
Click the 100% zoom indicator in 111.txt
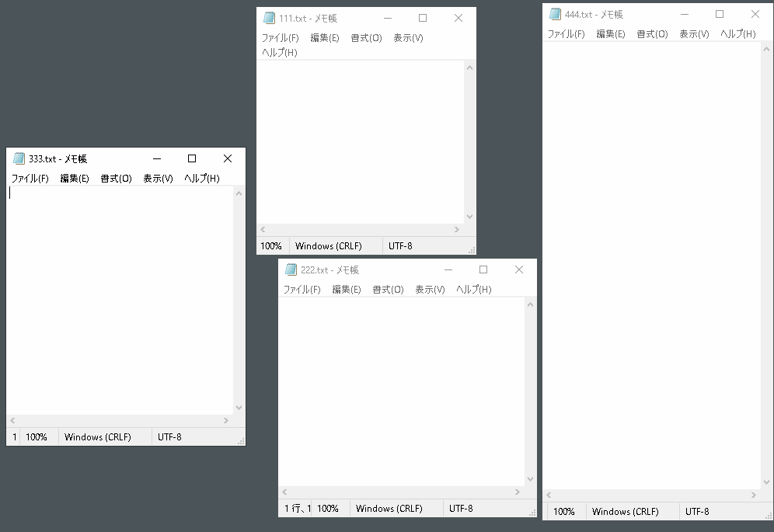pyautogui.click(x=272, y=245)
